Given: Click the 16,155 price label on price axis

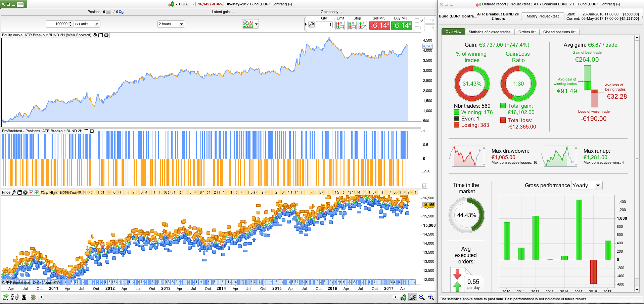Looking at the screenshot, I should coord(428,205).
